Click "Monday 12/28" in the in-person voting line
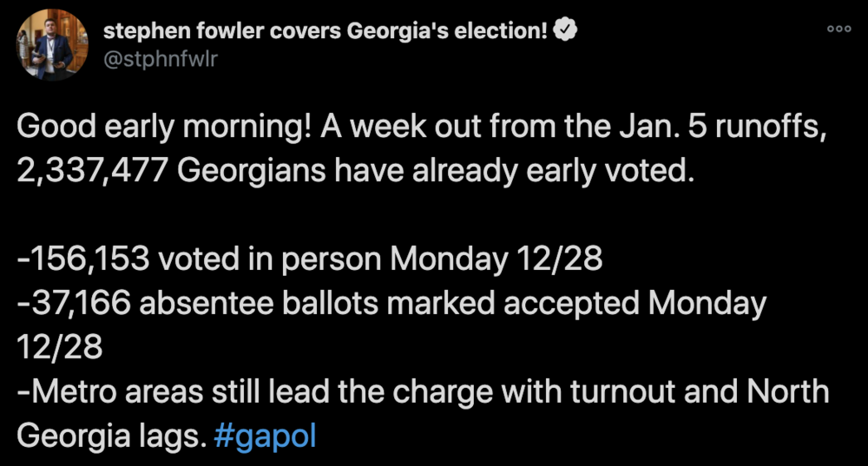Image resolution: width=868 pixels, height=466 pixels. [496, 259]
